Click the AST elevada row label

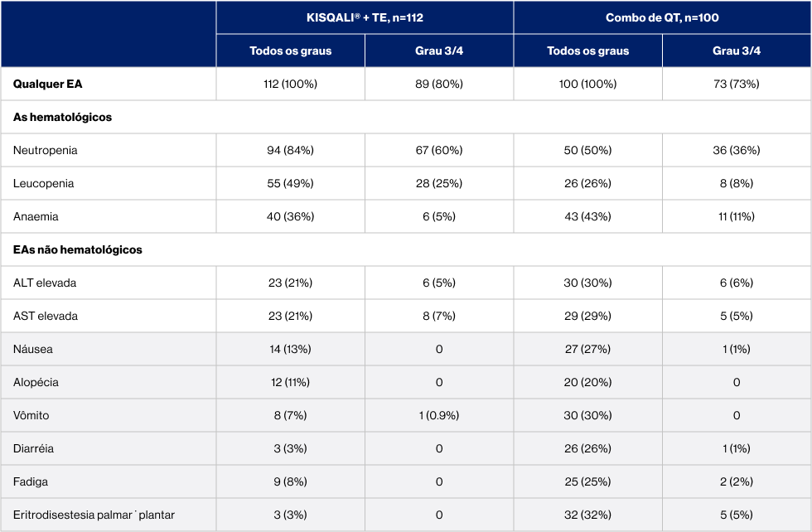(46, 316)
